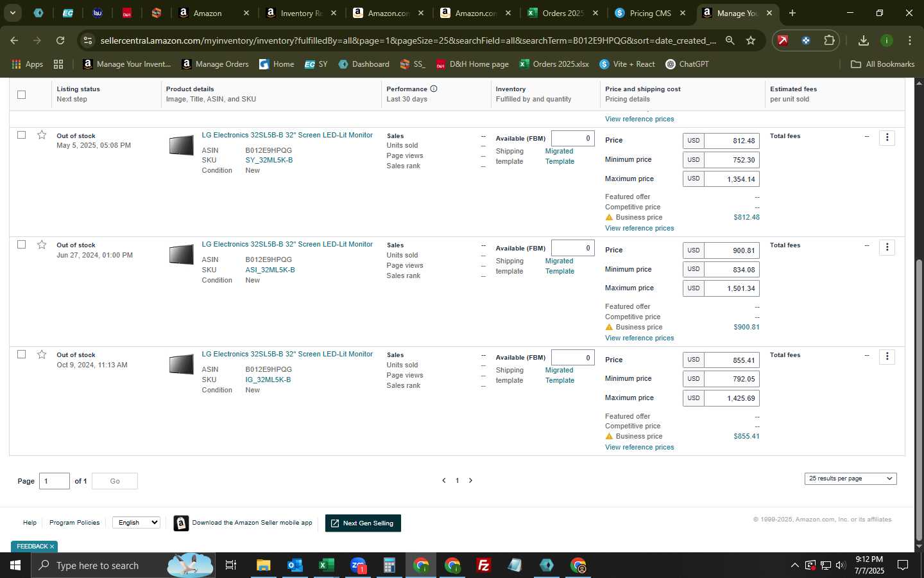Viewport: 924px width, 578px height.
Task: Expand tab search dropdown arrow
Action: (x=12, y=13)
